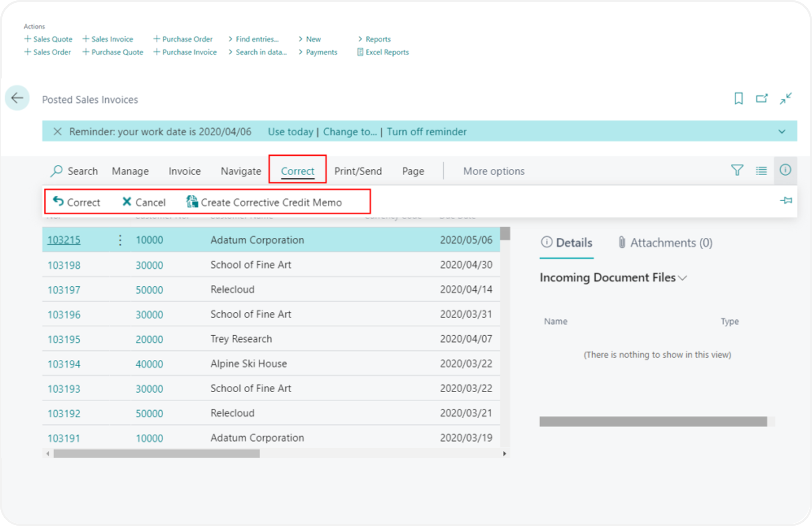Expand Search in data... action
The height and width of the screenshot is (526, 812).
257,52
